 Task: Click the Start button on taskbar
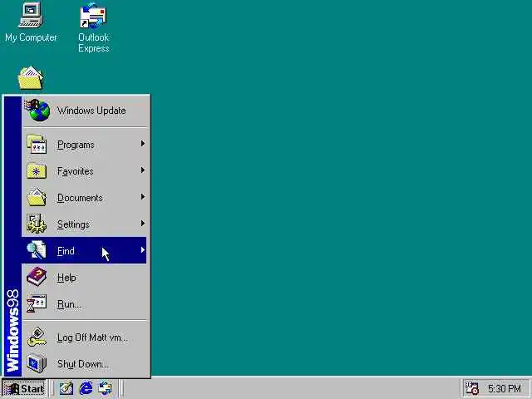[24, 388]
